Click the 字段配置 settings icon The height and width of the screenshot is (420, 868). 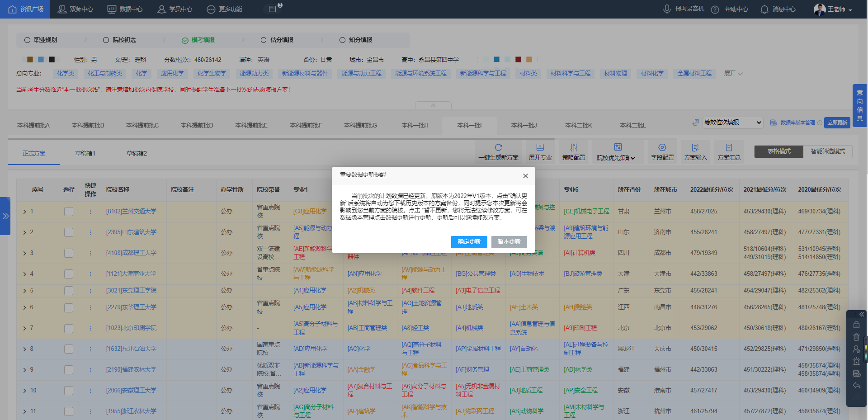[662, 147]
